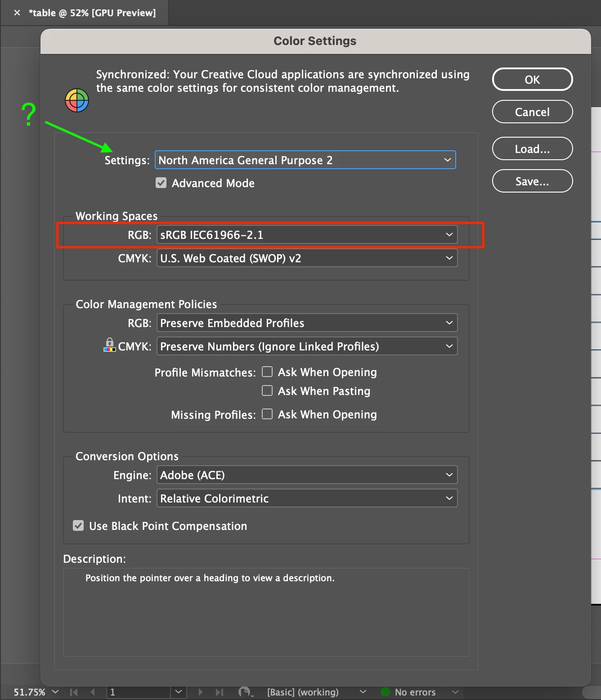Image resolution: width=601 pixels, height=700 pixels.
Task: Open the page number dropdown arrow
Action: tap(179, 692)
